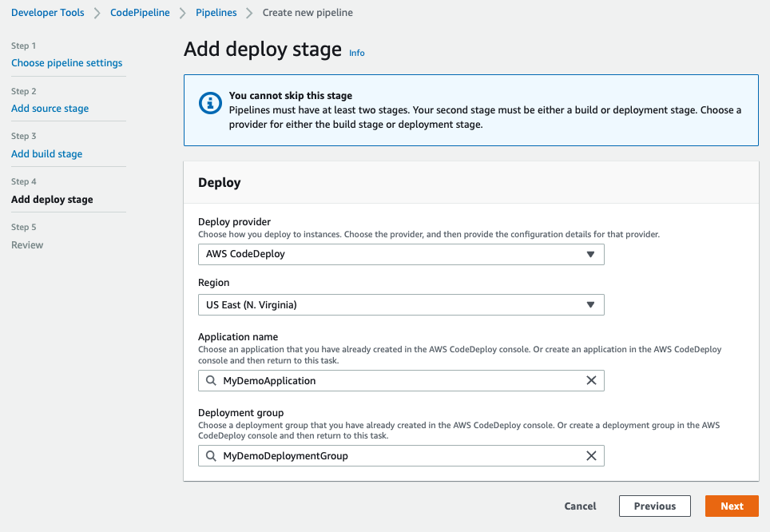Open the Info link beside Add deploy stage
This screenshot has height=532, width=770.
(x=357, y=53)
